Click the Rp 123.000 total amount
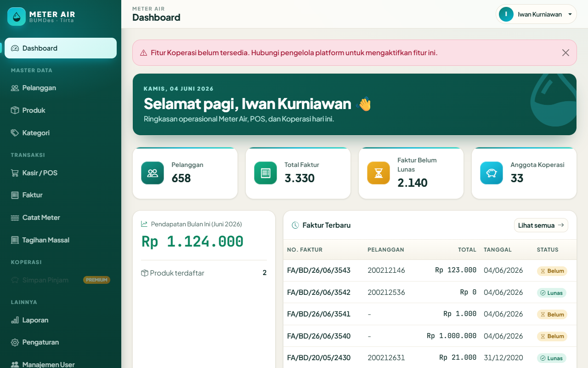The width and height of the screenshot is (588, 368). coord(456,270)
